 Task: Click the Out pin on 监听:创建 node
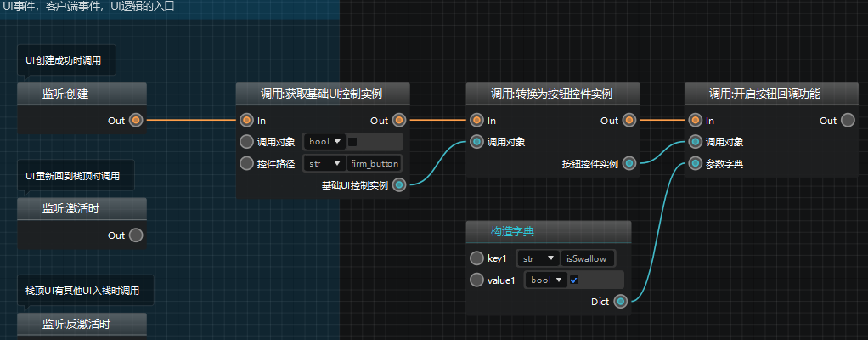pos(136,121)
